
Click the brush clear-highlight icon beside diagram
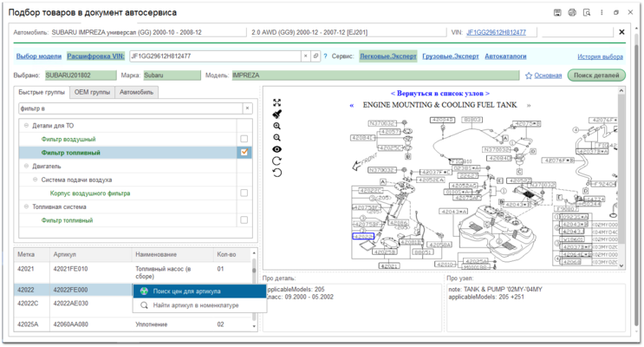277,115
